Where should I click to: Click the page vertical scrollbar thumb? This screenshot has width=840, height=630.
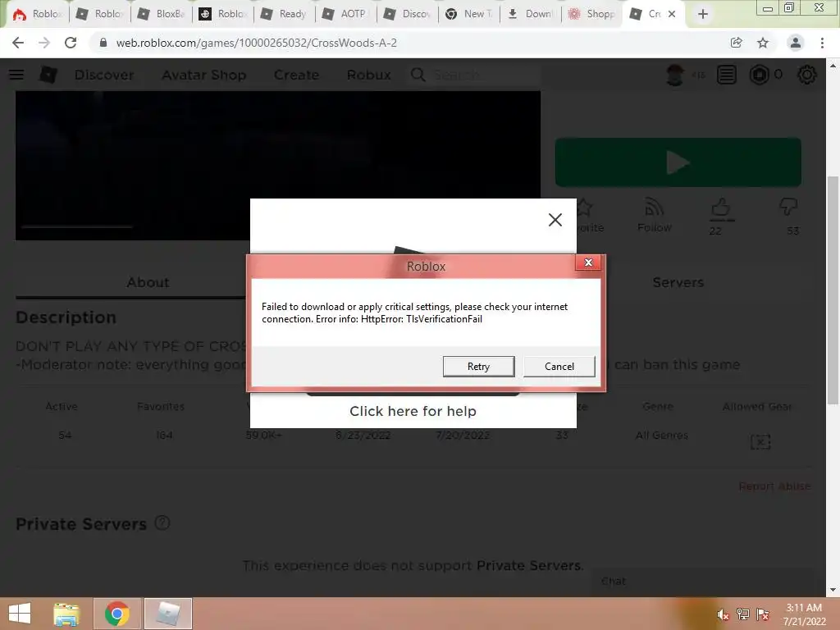[833, 290]
